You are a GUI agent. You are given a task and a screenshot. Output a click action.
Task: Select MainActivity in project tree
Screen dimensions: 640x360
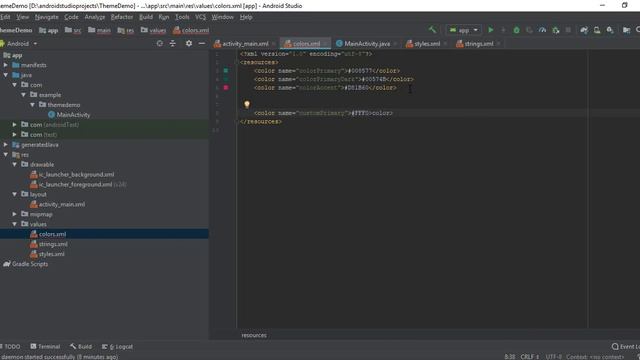69,115
